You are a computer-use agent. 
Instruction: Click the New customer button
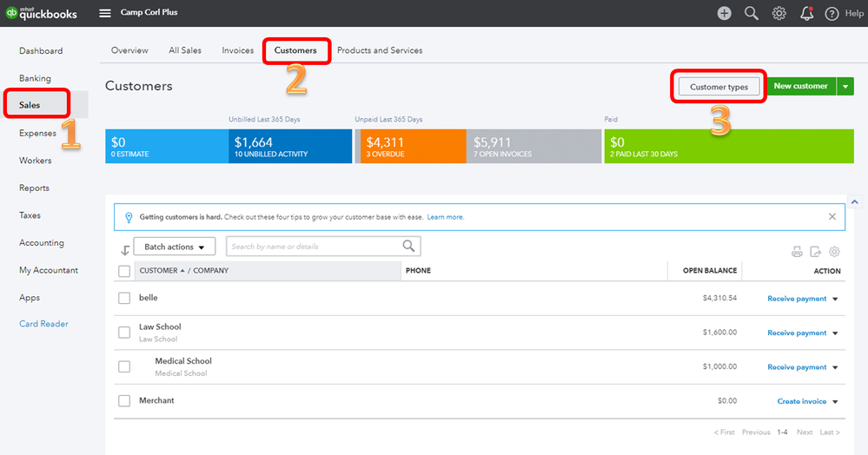tap(801, 86)
